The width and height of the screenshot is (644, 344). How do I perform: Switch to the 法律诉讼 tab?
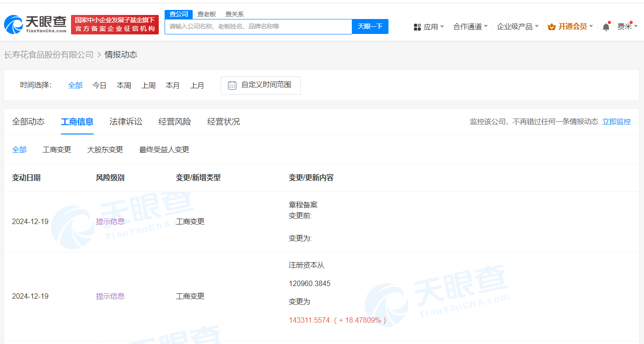tap(126, 122)
